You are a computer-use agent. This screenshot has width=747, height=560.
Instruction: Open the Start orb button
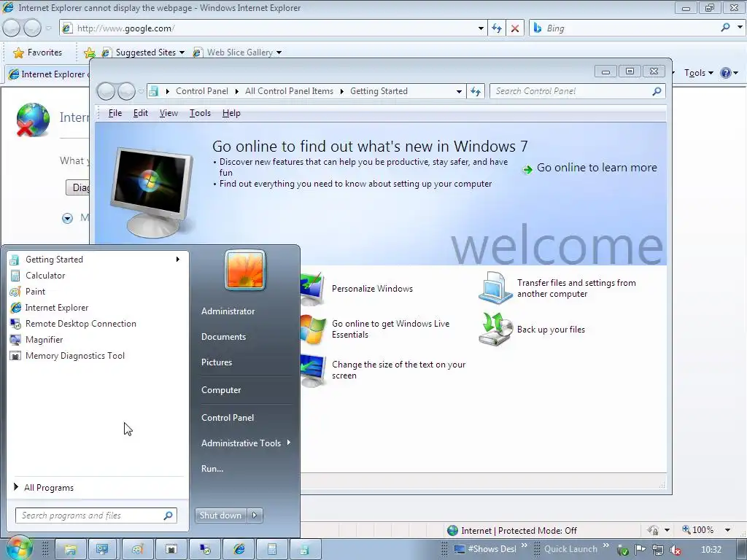[x=18, y=549]
